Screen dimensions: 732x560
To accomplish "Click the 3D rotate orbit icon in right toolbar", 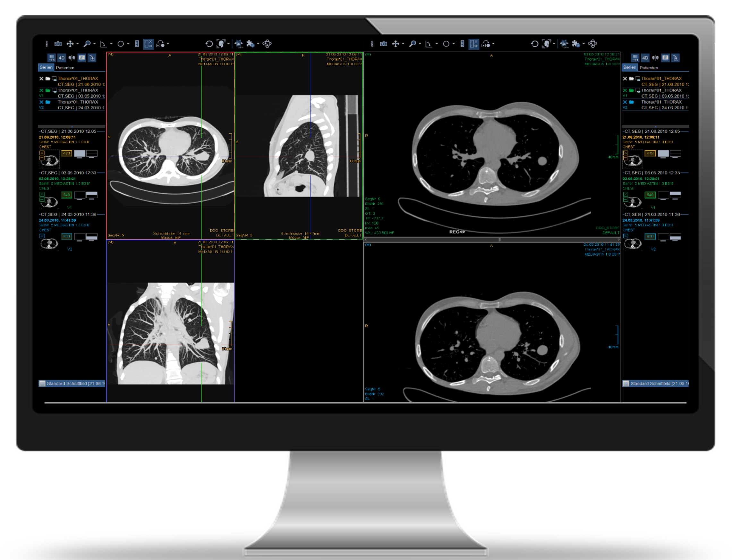I will (x=592, y=44).
